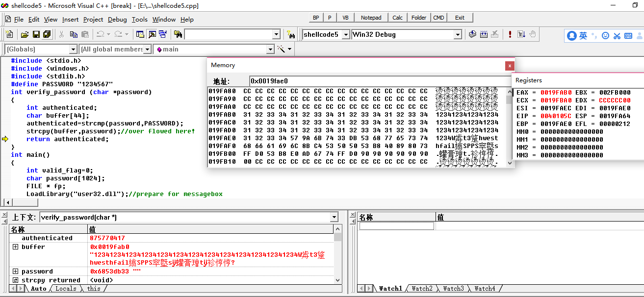644x297 pixels.
Task: Open the Redo history dropdown arrow
Action: 127,34
